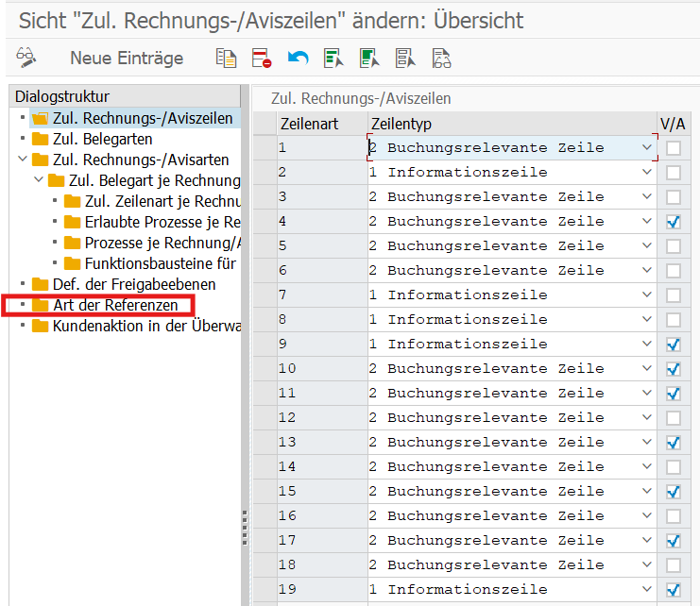Toggle the V/A checkbox in row 9
Viewport: 700px width, 606px height.
(x=674, y=345)
